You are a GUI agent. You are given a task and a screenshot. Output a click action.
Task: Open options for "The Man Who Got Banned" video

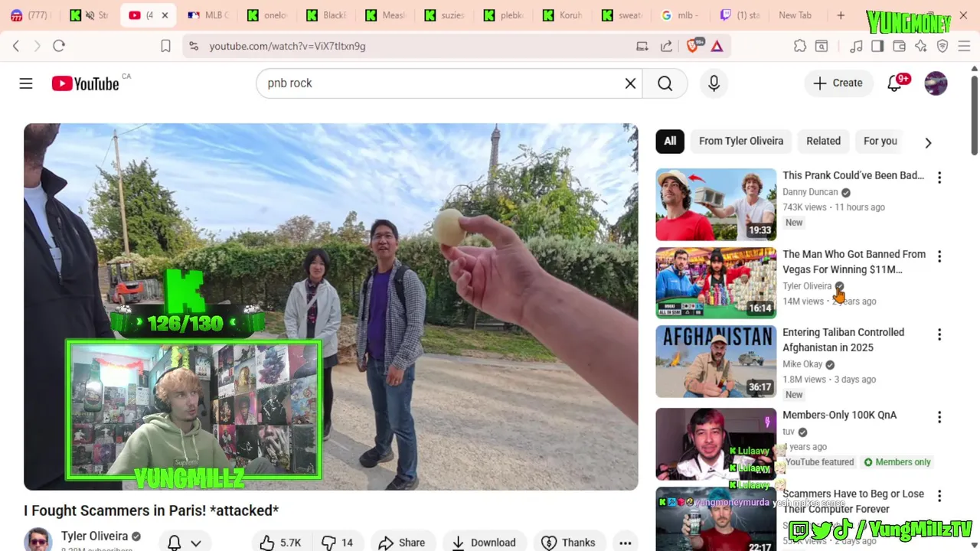939,256
